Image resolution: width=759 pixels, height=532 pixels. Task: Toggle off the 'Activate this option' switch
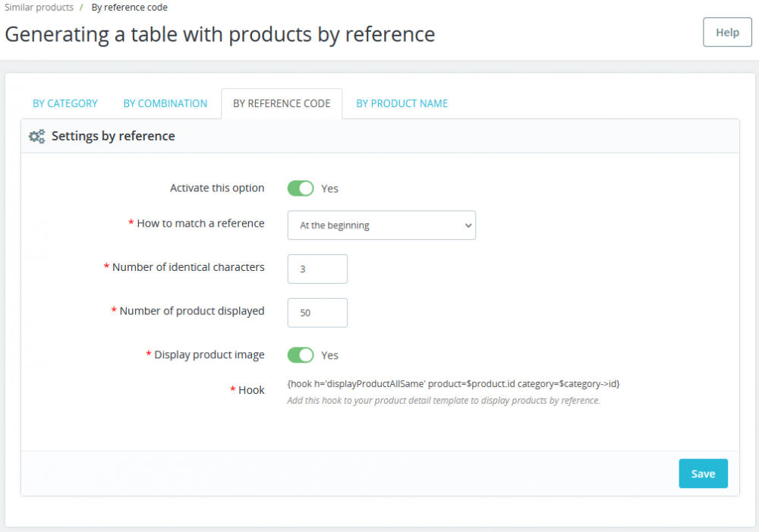(301, 187)
